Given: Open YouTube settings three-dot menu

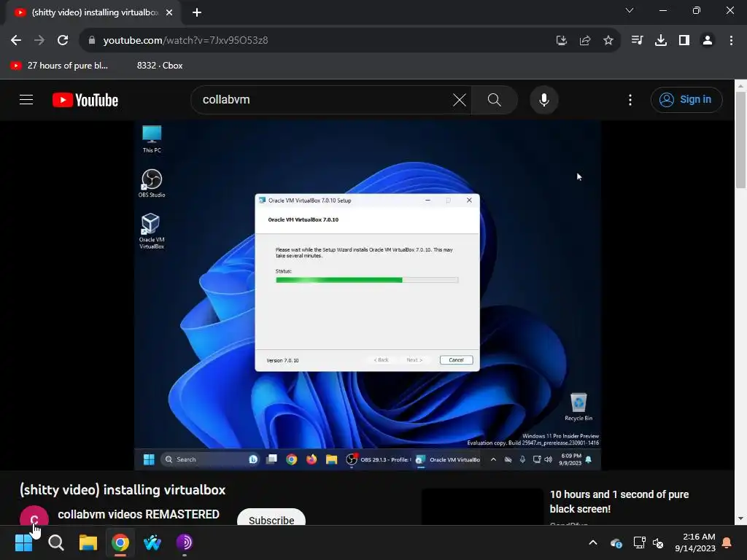Looking at the screenshot, I should tap(630, 100).
